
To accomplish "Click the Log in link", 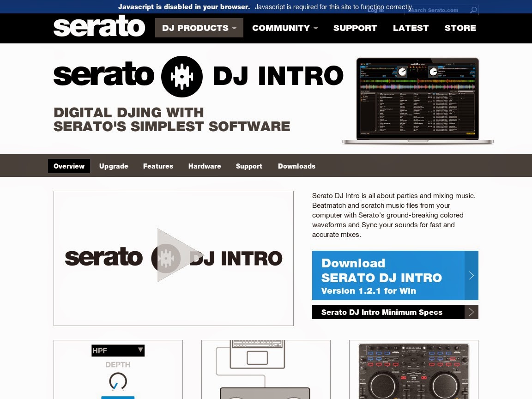I will tap(375, 10).
